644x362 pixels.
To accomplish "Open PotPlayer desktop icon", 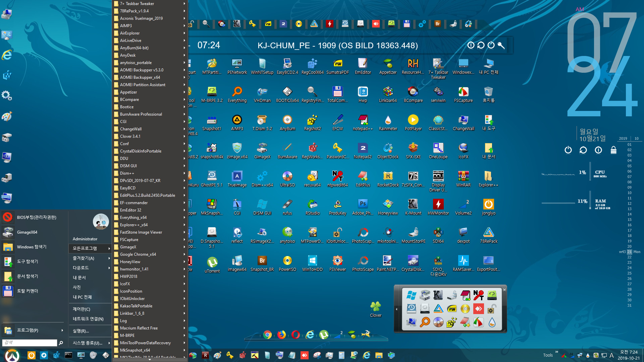I will click(413, 122).
